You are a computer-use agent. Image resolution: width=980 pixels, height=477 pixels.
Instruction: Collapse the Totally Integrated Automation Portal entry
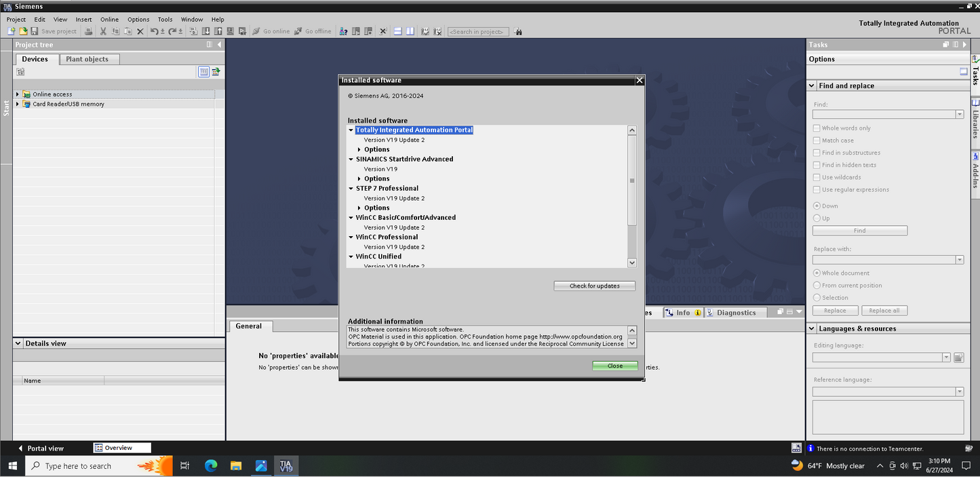[351, 130]
